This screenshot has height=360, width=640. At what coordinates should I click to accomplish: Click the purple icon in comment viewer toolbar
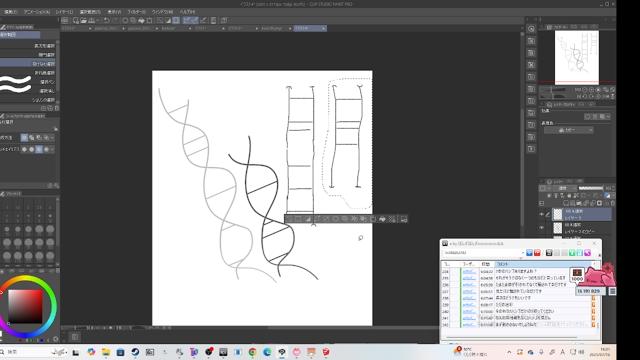click(587, 253)
